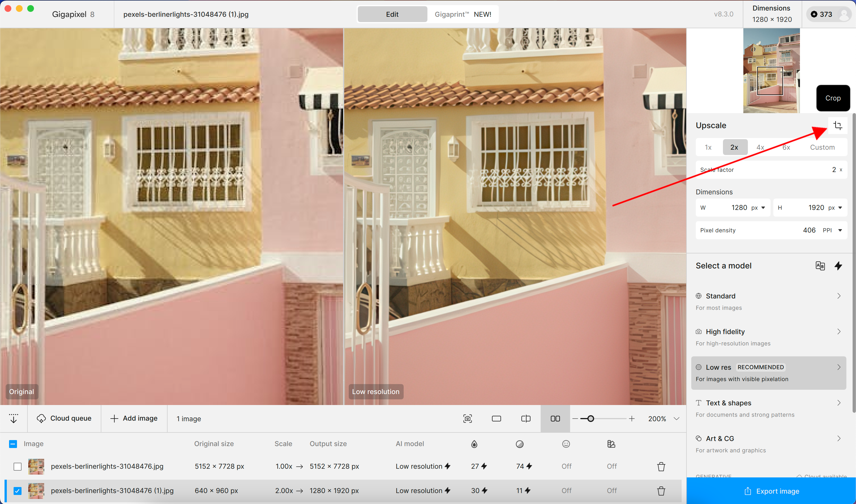
Task: Select the single-image view mode
Action: (x=496, y=418)
